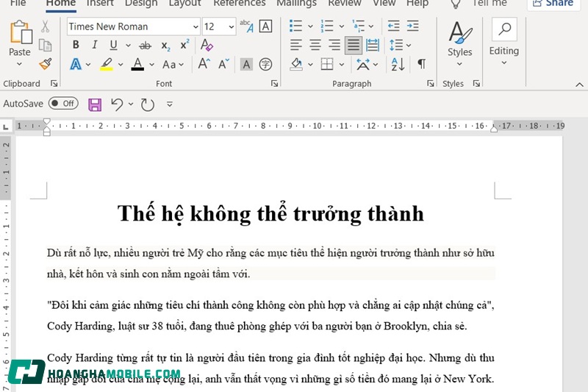
Task: Center align the text
Action: coord(315,45)
